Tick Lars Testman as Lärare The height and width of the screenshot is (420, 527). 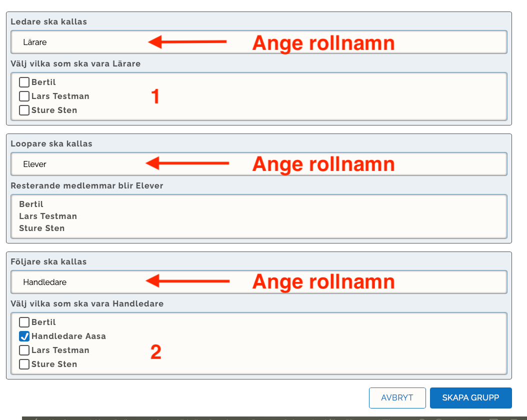[24, 96]
